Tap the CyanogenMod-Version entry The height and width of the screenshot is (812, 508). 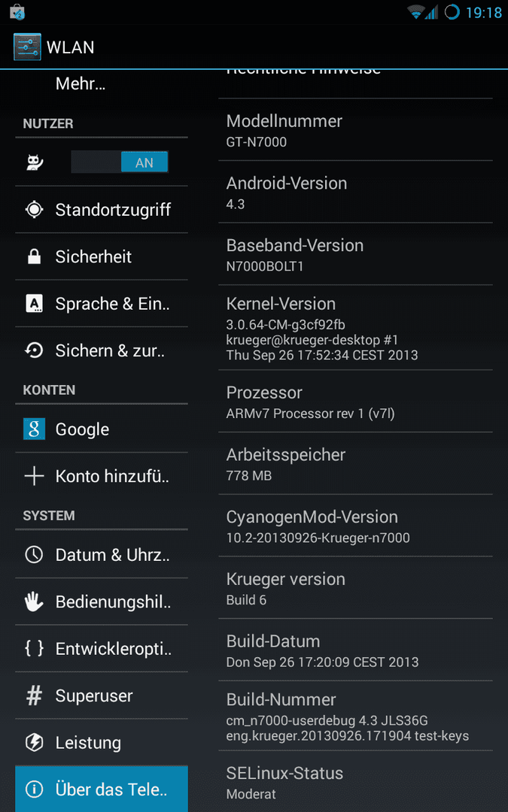pos(355,526)
